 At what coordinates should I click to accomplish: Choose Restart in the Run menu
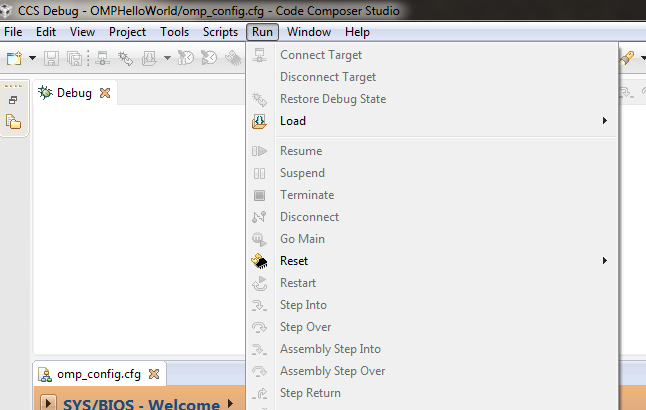(x=432, y=283)
